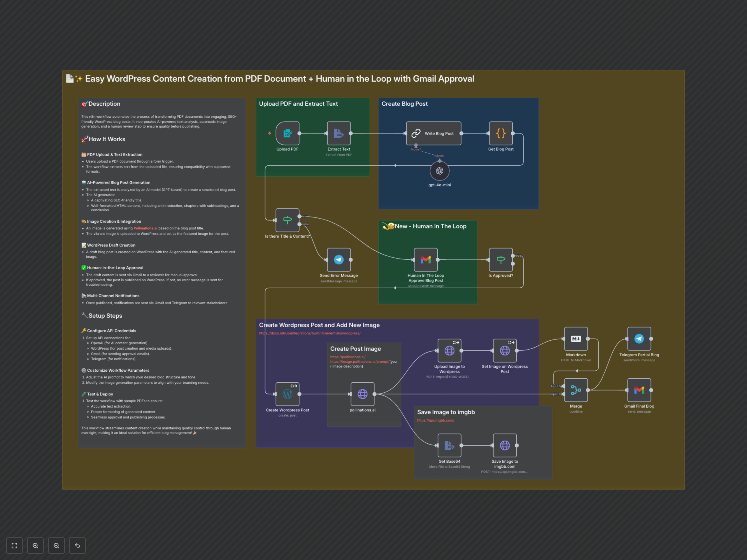Click the Create Wordpress Post node
747x560 pixels.
click(x=287, y=394)
